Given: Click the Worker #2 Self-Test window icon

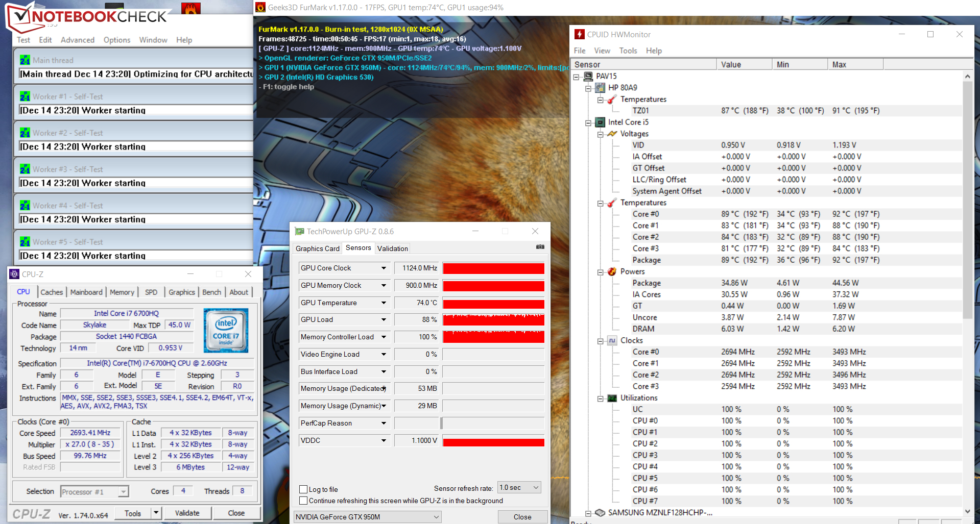Looking at the screenshot, I should [25, 132].
